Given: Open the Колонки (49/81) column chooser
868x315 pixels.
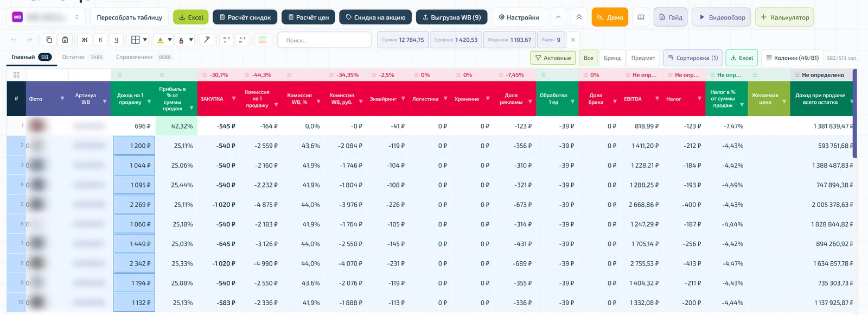Looking at the screenshot, I should point(792,58).
